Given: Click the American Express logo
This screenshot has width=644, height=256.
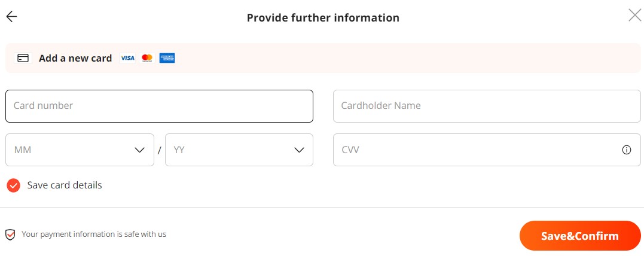Looking at the screenshot, I should [167, 58].
